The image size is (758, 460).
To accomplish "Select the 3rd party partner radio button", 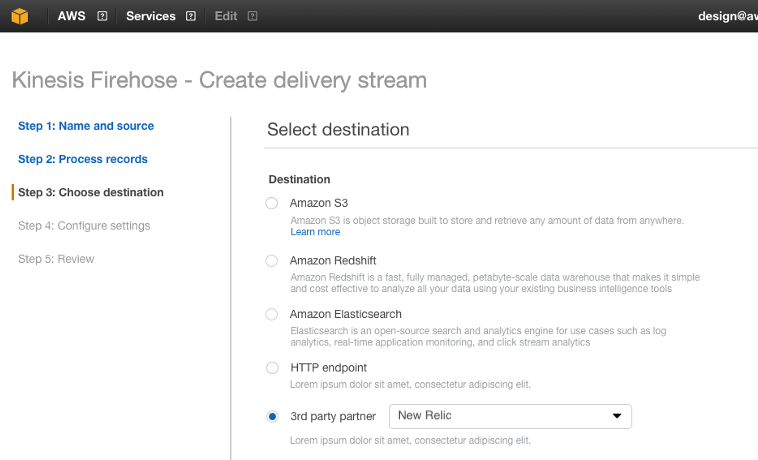I will 272,417.
